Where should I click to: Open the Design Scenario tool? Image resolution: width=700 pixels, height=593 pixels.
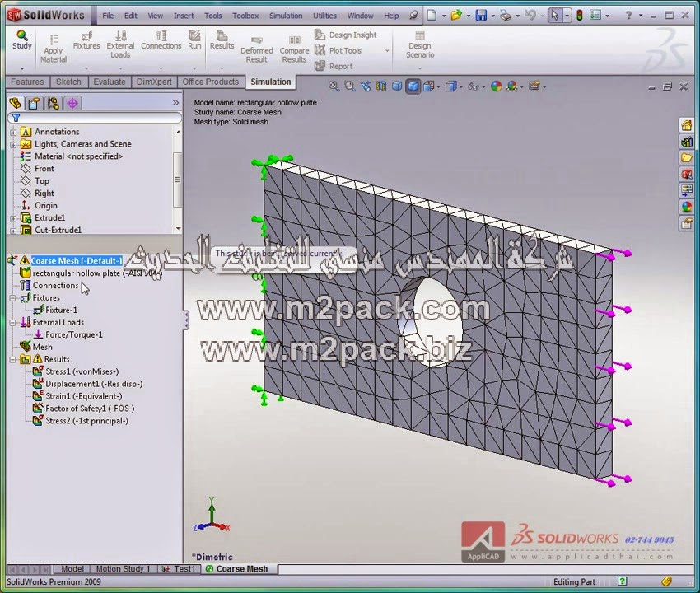(420, 44)
